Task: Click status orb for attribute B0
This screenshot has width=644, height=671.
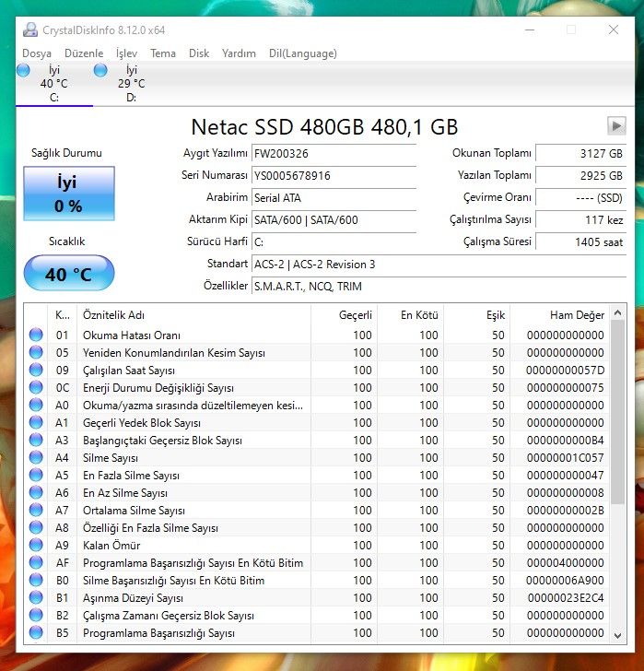Action: click(36, 581)
